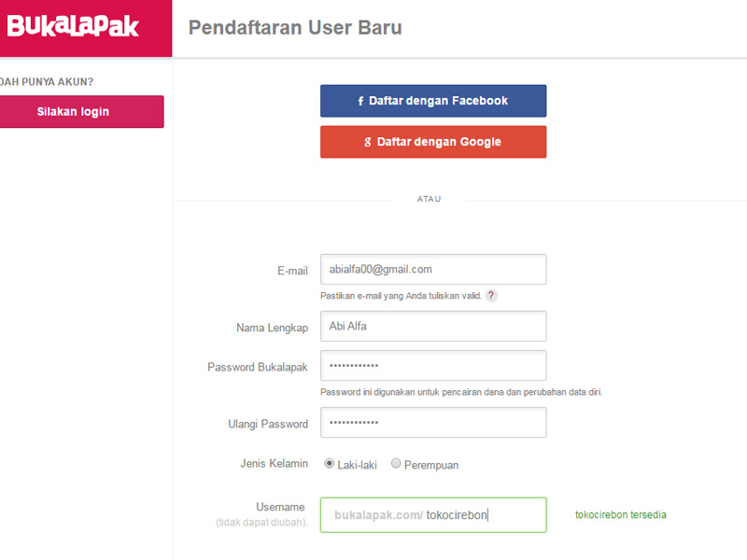
Task: Click the Laki-laki label text
Action: (358, 465)
